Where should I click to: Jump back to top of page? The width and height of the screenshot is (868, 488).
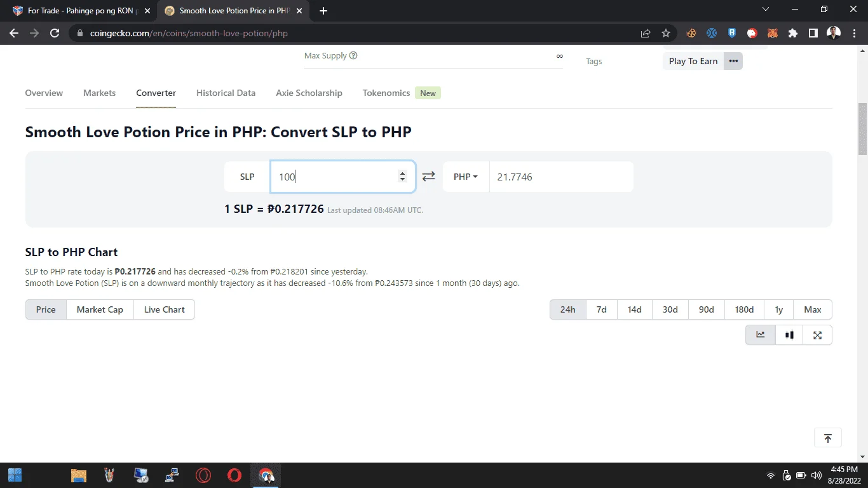pos(828,438)
